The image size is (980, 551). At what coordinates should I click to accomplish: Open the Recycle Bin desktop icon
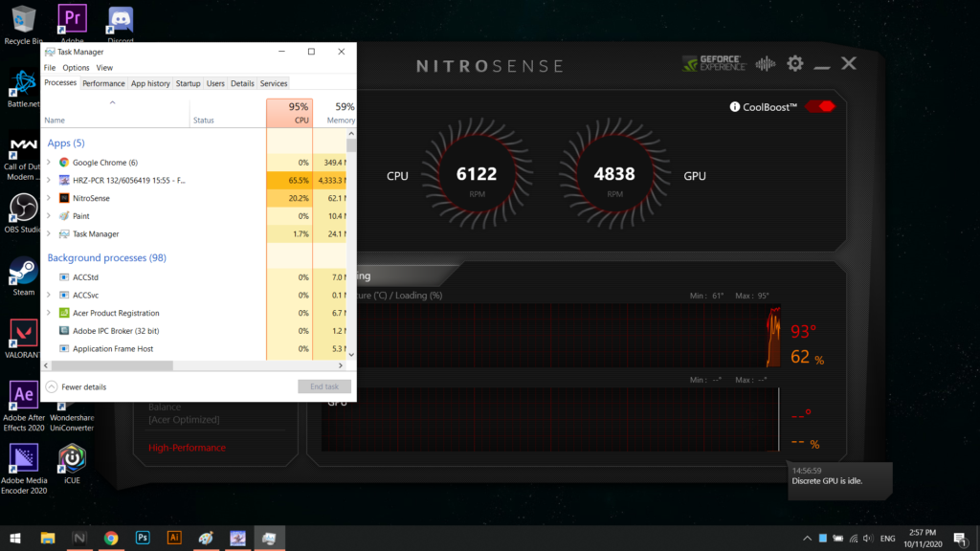[23, 24]
